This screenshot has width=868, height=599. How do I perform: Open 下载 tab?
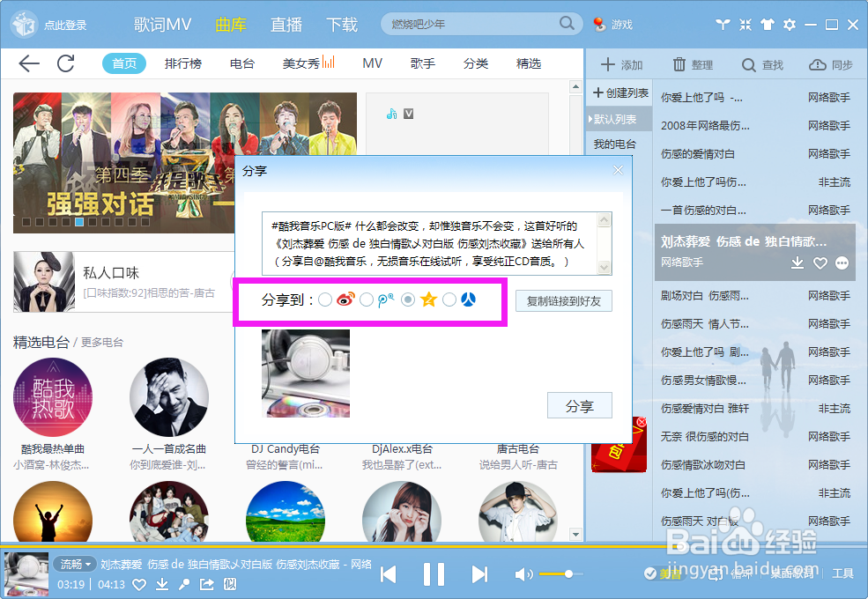point(342,25)
